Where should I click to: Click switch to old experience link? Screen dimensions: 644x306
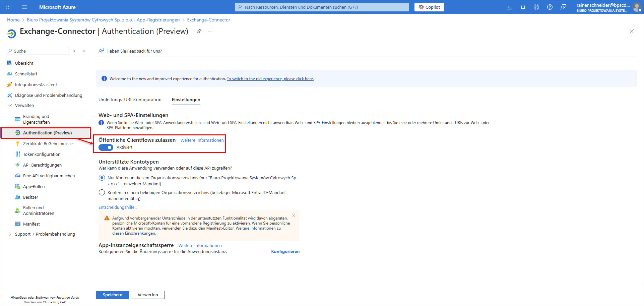[x=270, y=79]
